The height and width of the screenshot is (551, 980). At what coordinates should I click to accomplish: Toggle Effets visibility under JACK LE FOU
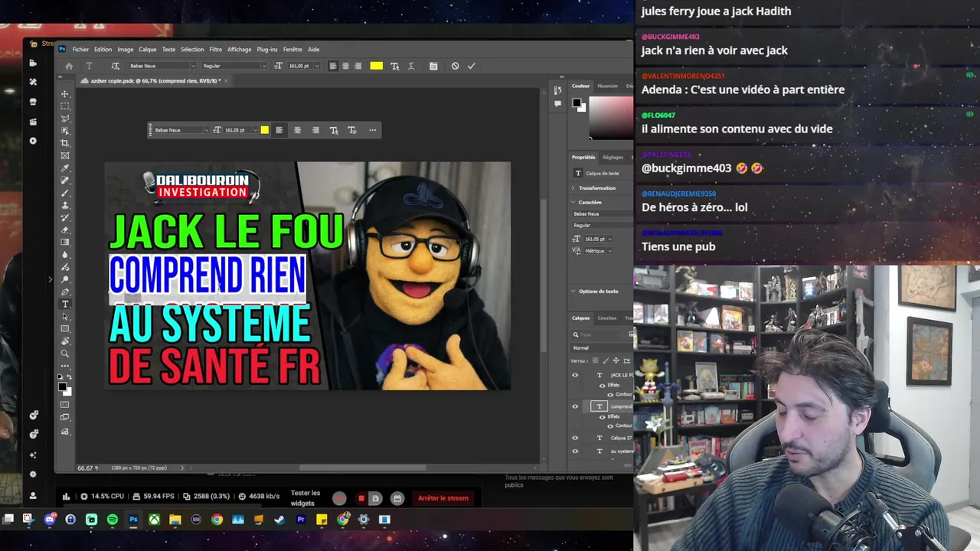pyautogui.click(x=602, y=385)
